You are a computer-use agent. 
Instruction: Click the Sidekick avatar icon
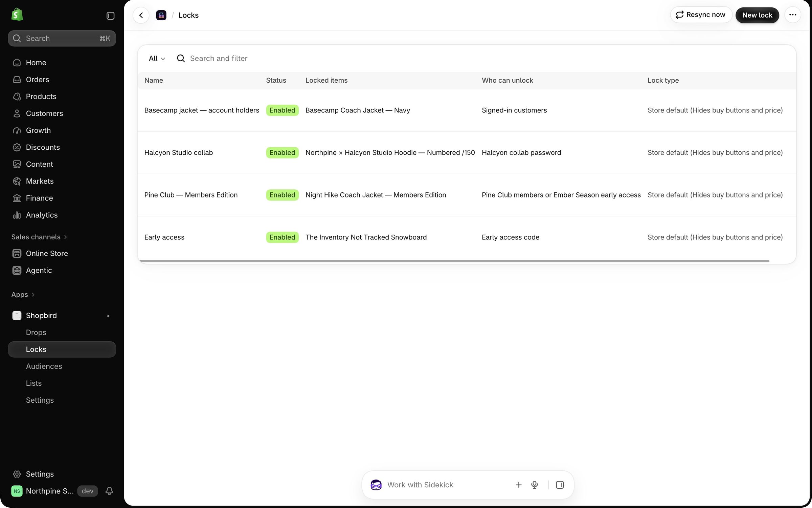(376, 485)
